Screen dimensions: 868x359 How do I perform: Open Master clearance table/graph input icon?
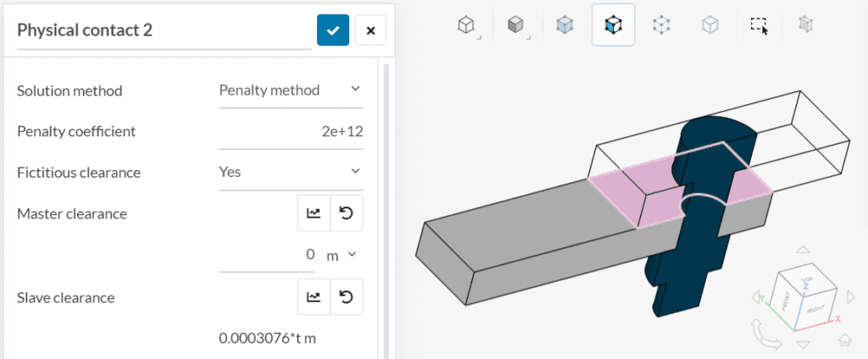313,213
